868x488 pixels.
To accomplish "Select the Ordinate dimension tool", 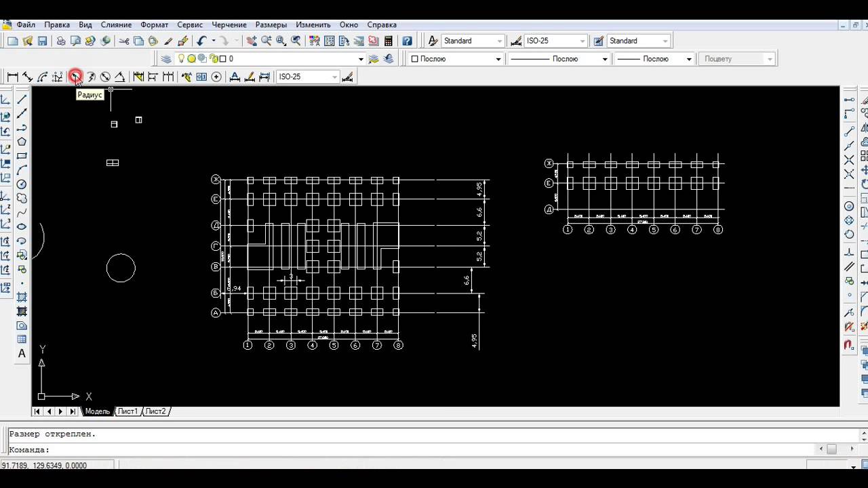I will click(x=58, y=77).
